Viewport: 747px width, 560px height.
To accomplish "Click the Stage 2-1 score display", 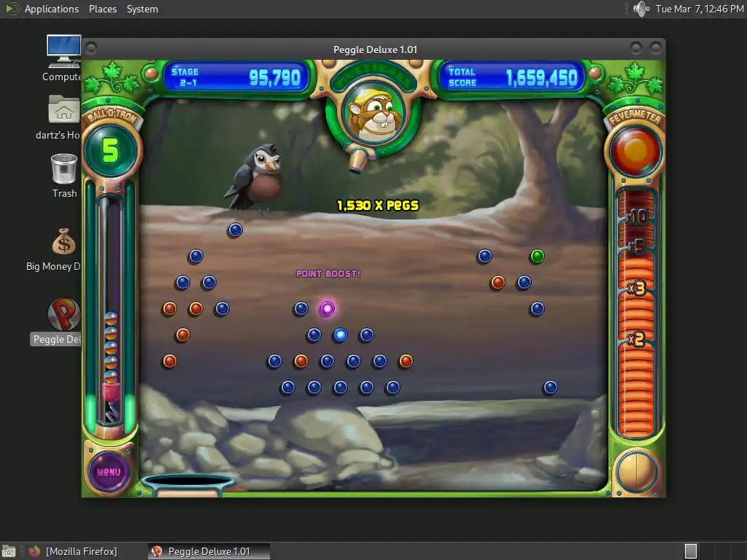I will point(237,77).
